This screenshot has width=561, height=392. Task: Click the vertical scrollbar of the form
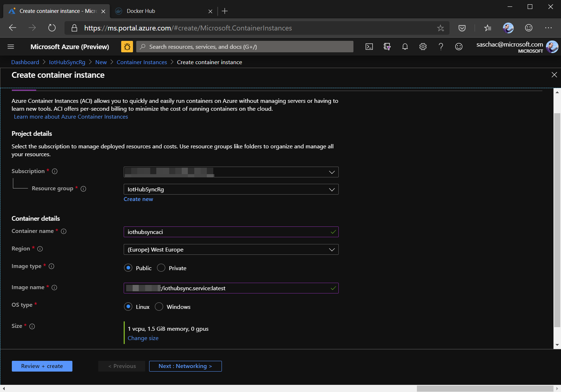point(557,219)
